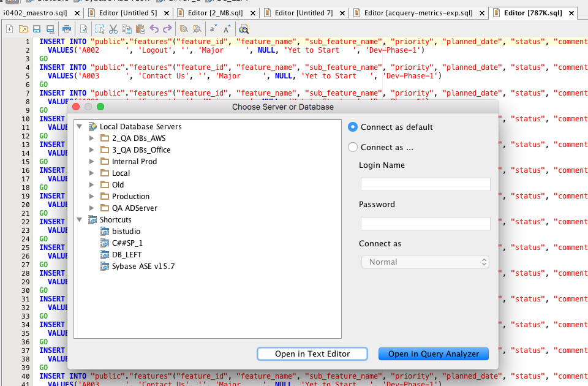Image resolution: width=588 pixels, height=386 pixels.
Task: Select the Local folder label
Action: [121, 173]
